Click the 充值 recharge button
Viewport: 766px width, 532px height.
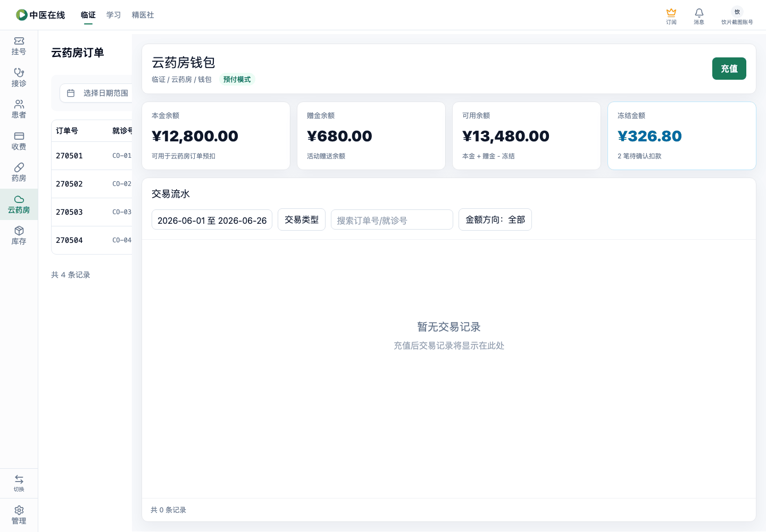[729, 69]
